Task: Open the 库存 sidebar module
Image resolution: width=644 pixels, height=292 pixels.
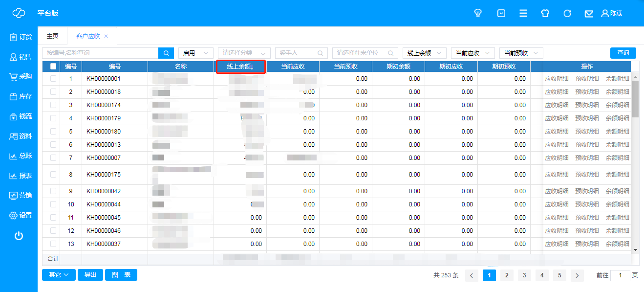Action: point(20,96)
